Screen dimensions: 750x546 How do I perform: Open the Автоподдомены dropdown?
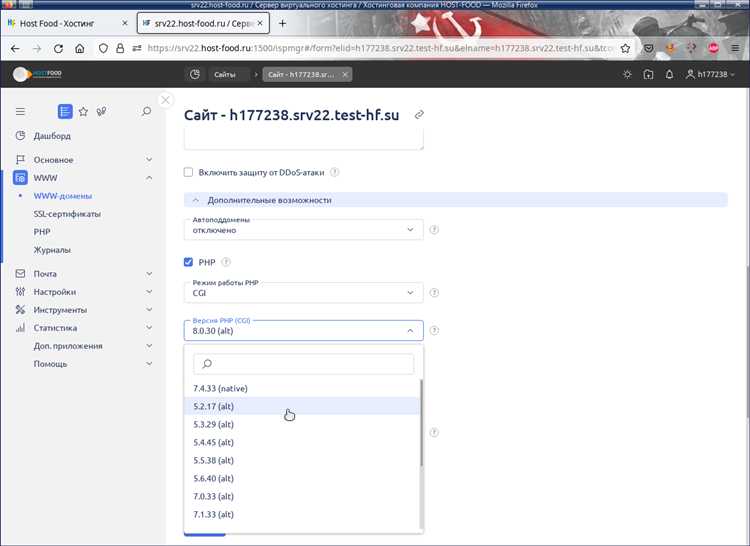pyautogui.click(x=303, y=229)
